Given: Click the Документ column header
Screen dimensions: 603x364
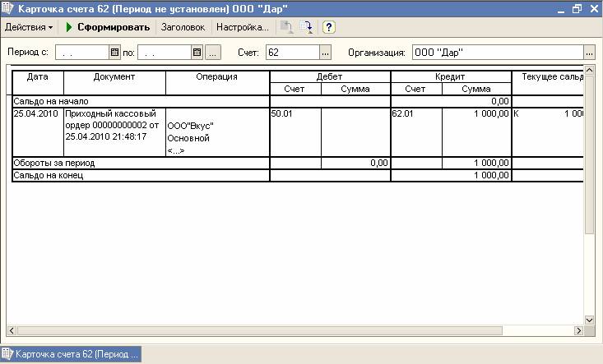Looking at the screenshot, I should pyautogui.click(x=114, y=82).
